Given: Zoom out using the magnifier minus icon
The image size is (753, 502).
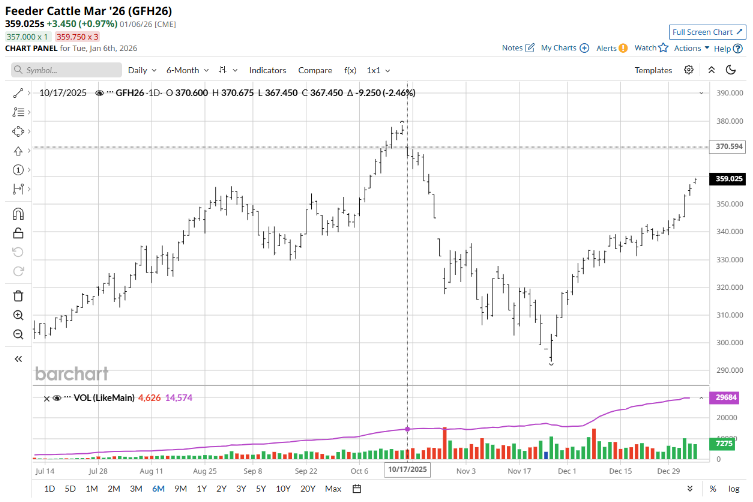Looking at the screenshot, I should coord(18,333).
